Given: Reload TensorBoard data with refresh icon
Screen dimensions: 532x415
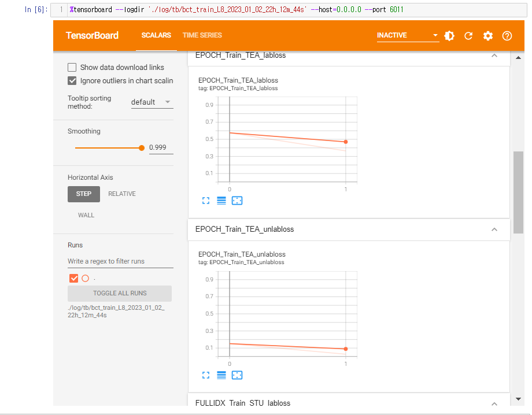Looking at the screenshot, I should pos(468,36).
